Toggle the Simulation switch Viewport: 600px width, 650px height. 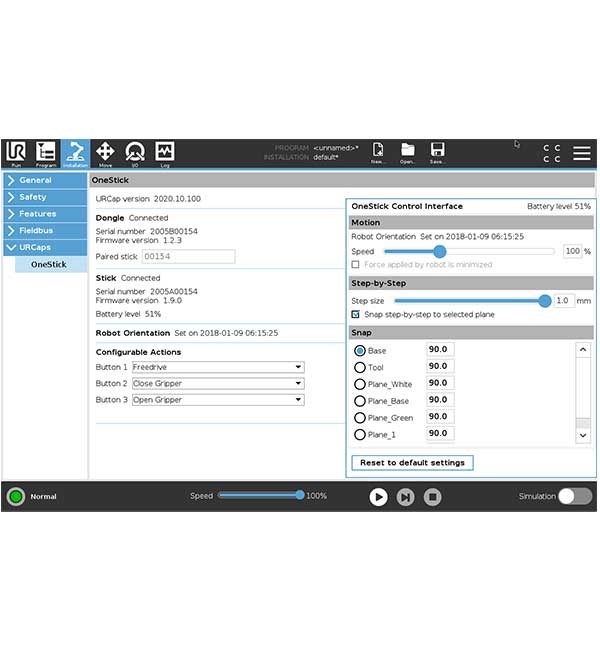coord(575,496)
